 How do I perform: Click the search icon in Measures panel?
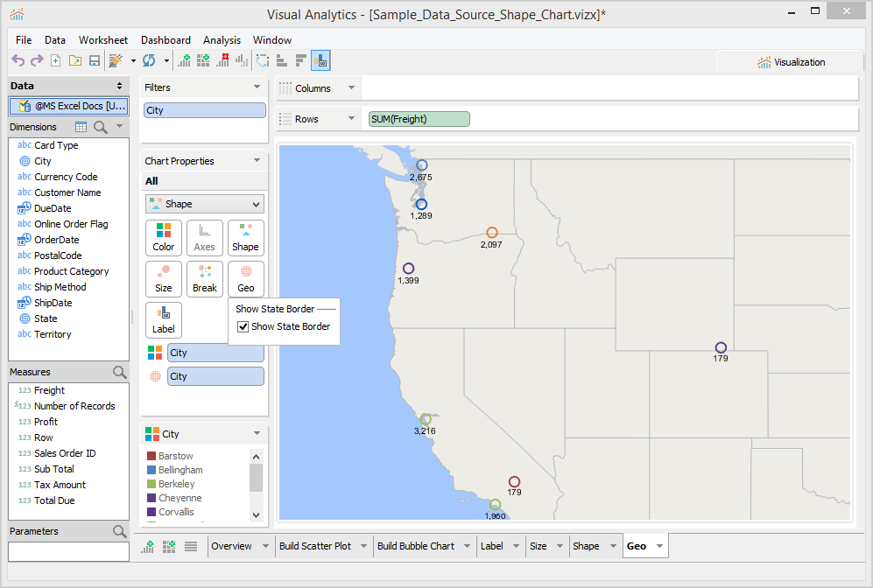pyautogui.click(x=120, y=373)
